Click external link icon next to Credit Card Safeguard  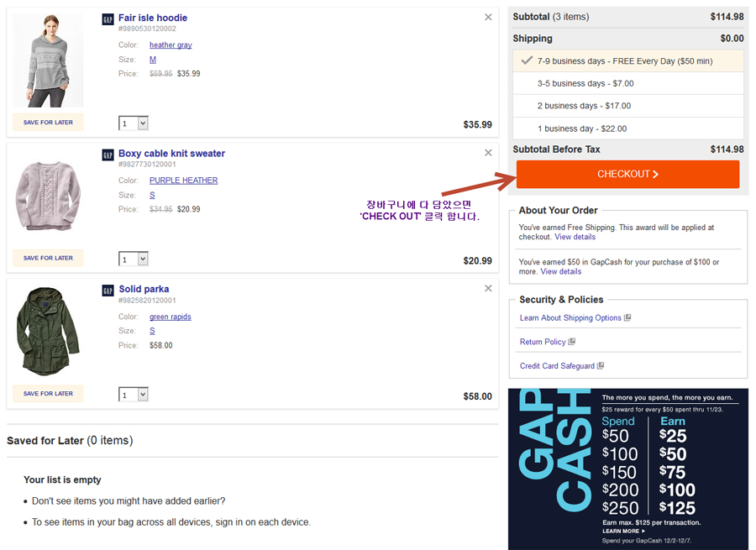[601, 366]
